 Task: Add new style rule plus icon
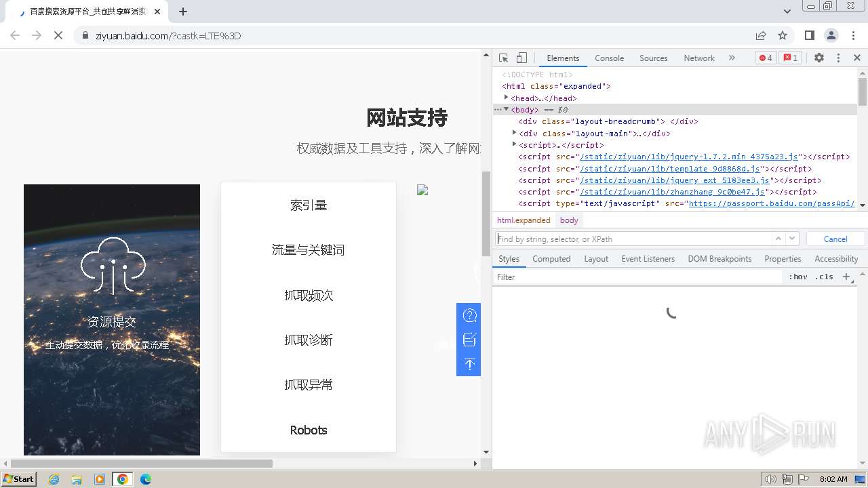846,277
